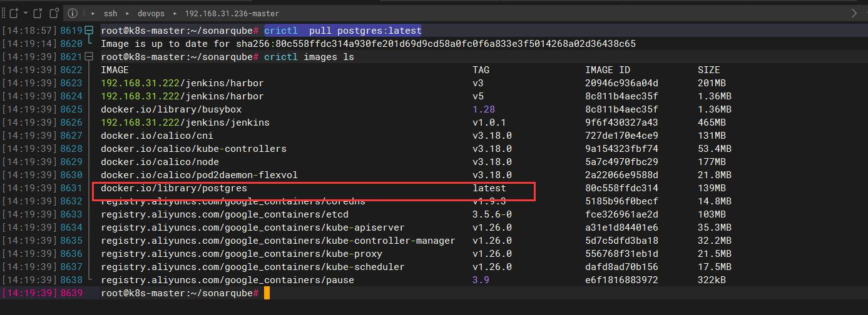This screenshot has height=315, width=868.
Task: Click the TAG column header
Action: pos(481,70)
